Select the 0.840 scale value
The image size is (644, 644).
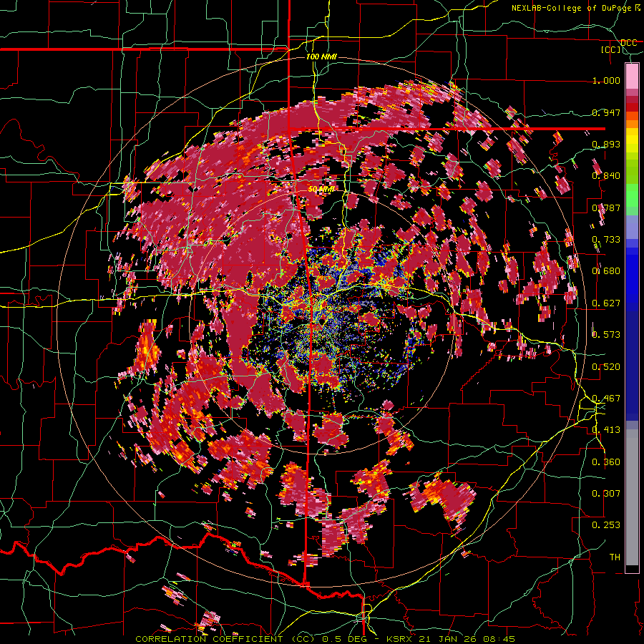[x=606, y=176]
